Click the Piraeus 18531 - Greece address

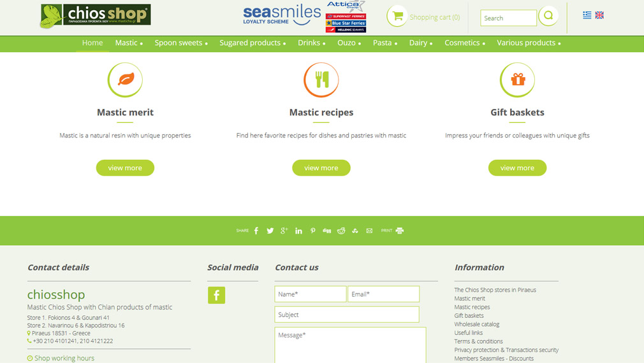click(61, 334)
